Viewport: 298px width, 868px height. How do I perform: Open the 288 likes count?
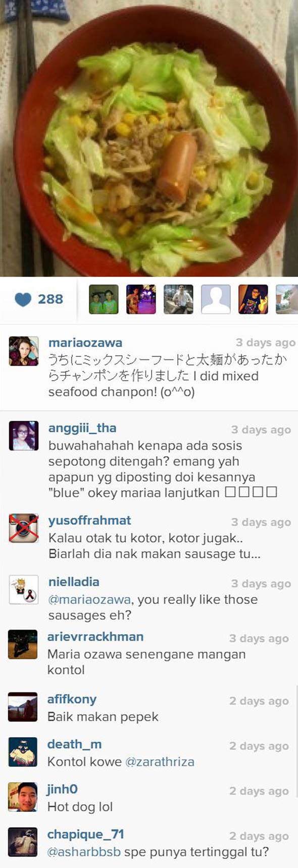click(x=51, y=299)
